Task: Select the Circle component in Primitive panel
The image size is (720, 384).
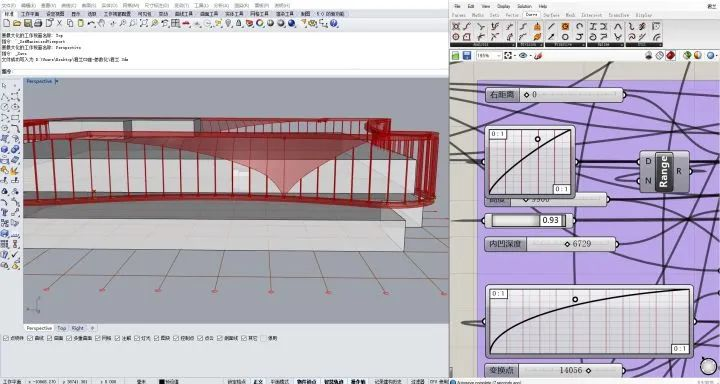Action: 565,37
